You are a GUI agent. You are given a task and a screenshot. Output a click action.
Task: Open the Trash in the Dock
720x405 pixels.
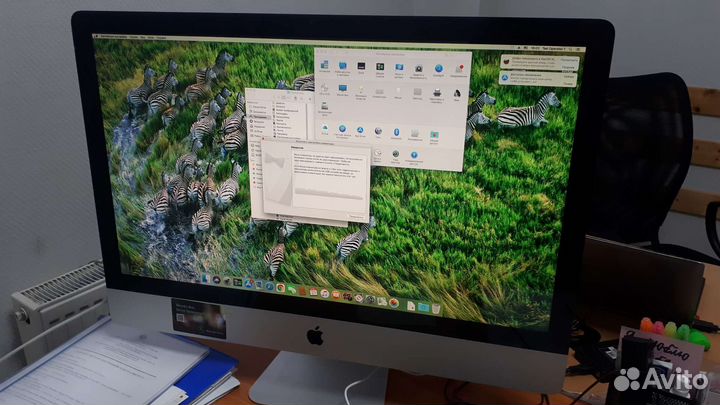[436, 309]
